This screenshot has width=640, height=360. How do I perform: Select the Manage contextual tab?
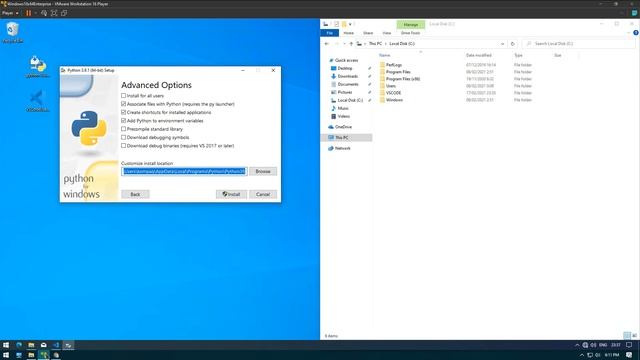pos(411,24)
